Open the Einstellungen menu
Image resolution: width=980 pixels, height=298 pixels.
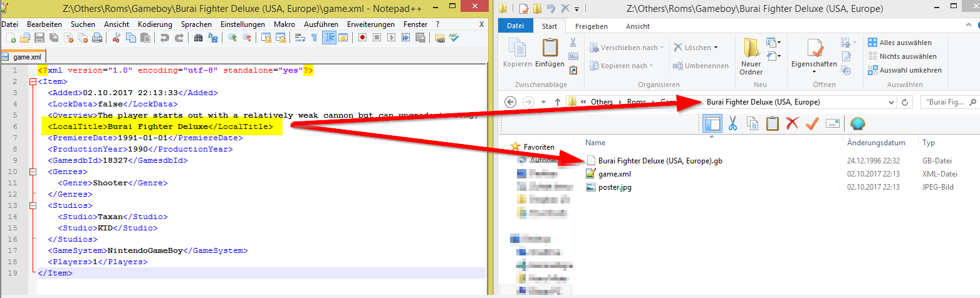(x=243, y=24)
